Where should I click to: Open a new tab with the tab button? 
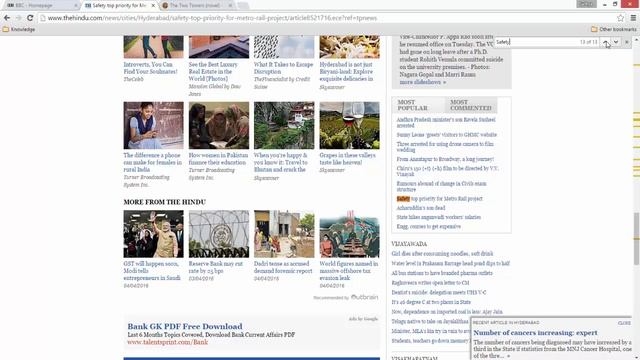pyautogui.click(x=243, y=5)
